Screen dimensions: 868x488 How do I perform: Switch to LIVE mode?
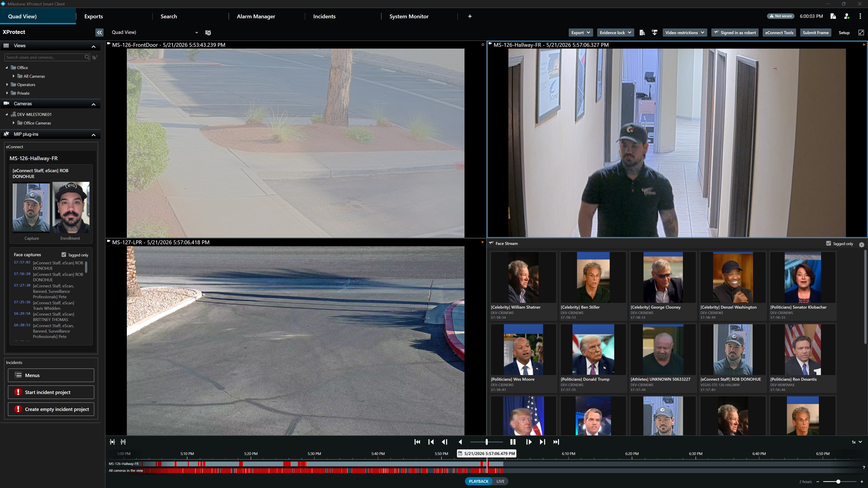click(500, 481)
